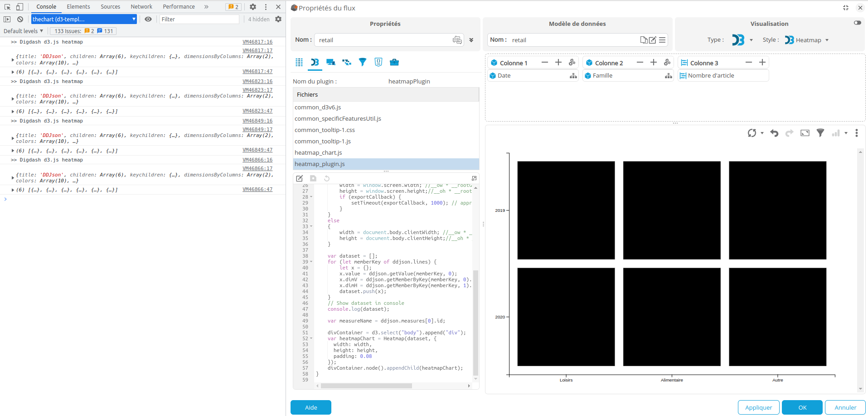This screenshot has height=416, width=868.
Task: Open the Default levels dropdown
Action: pos(24,31)
